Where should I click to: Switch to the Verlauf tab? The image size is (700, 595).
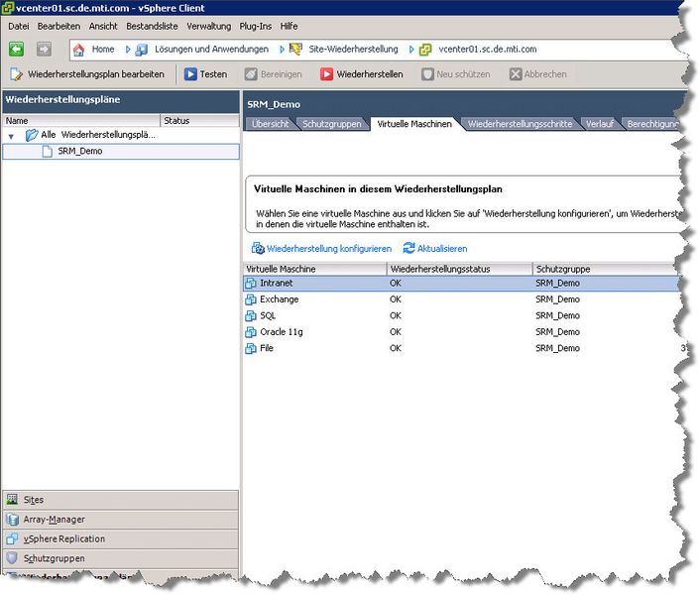click(600, 124)
